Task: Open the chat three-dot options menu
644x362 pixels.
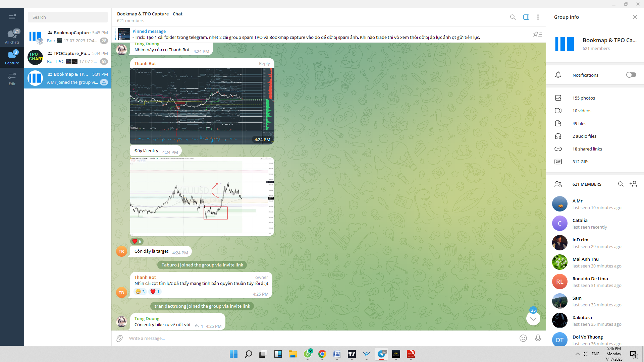Action: pyautogui.click(x=538, y=17)
